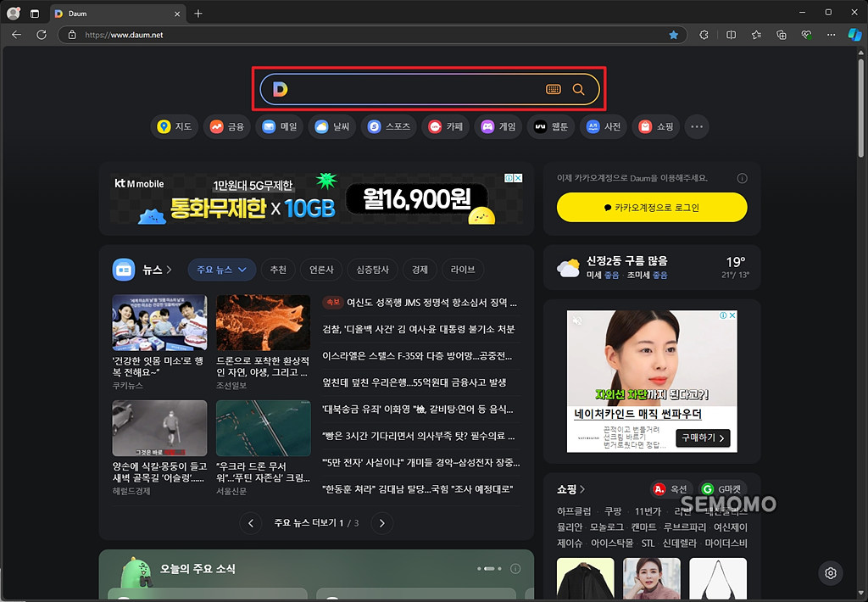Screen dimensions: 868x602
Task: Open headline about 디올백 사건 불기소 처분
Action: click(419, 329)
